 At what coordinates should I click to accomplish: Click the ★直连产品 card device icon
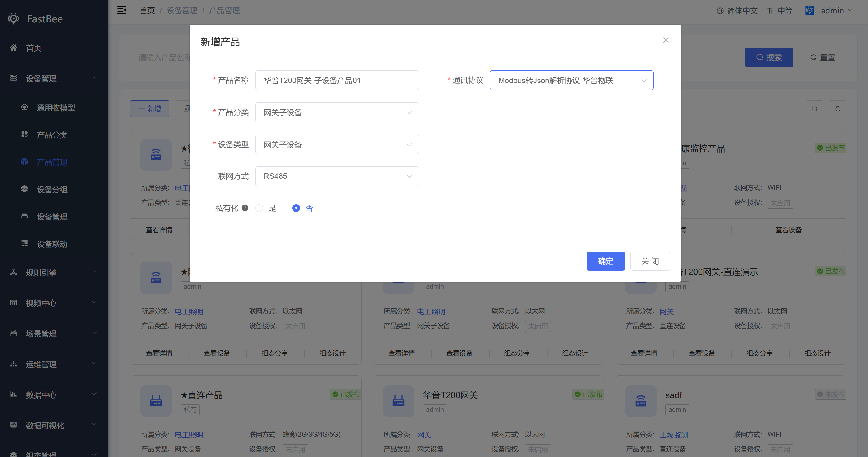(156, 401)
